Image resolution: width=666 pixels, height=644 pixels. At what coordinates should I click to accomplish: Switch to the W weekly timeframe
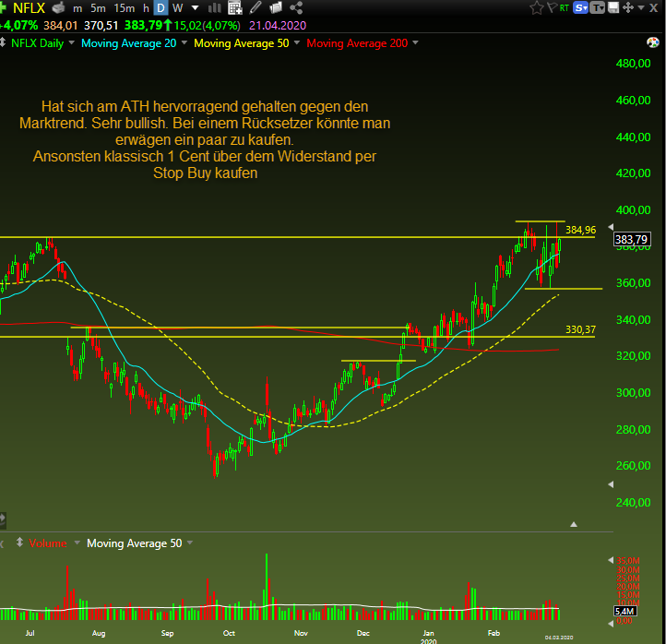[177, 8]
